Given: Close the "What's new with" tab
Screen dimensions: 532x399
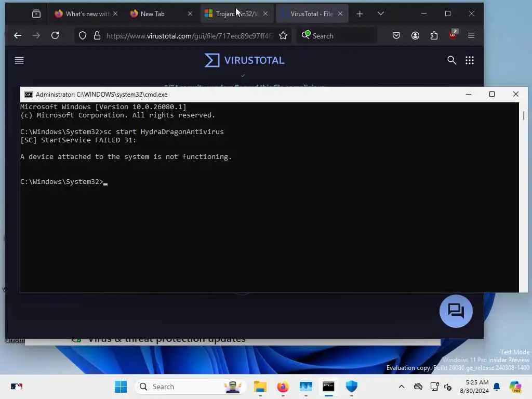Looking at the screenshot, I should [115, 14].
